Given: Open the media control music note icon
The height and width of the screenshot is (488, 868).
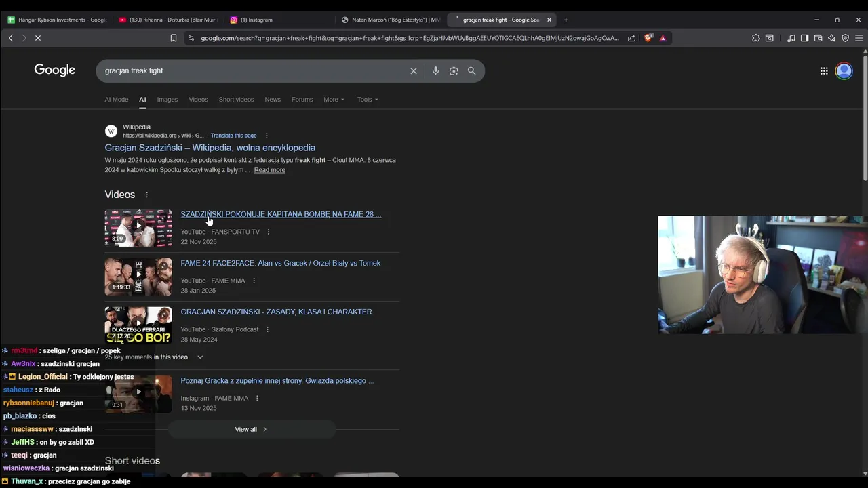Looking at the screenshot, I should point(791,38).
